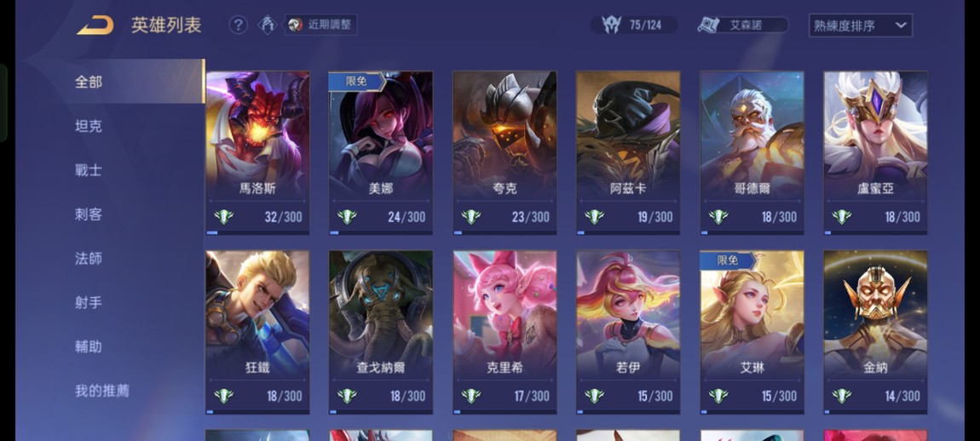Open the 哥德爾 hero card
The width and height of the screenshot is (980, 441).
pos(752,153)
